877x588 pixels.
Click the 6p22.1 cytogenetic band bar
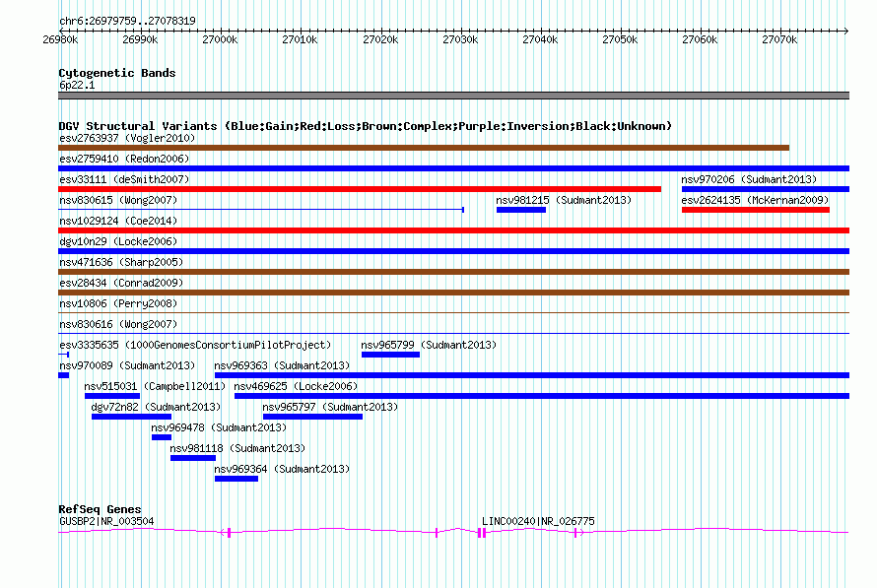453,96
